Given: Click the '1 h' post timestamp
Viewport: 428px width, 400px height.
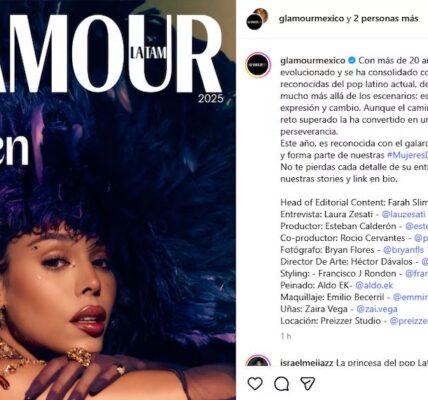Looking at the screenshot, I should [x=286, y=336].
